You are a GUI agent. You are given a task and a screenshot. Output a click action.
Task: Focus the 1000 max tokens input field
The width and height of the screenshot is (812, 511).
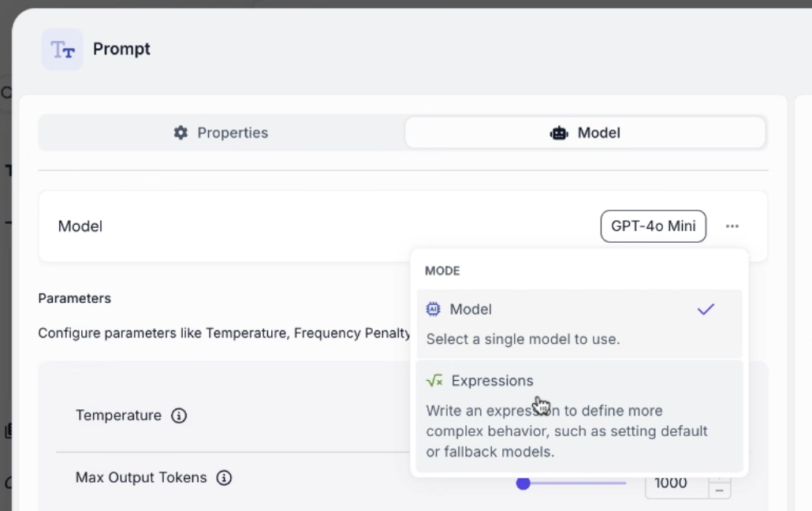(x=674, y=483)
